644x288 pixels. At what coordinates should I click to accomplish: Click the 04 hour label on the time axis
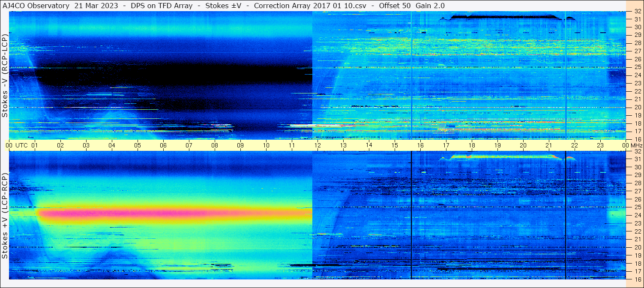(x=112, y=145)
